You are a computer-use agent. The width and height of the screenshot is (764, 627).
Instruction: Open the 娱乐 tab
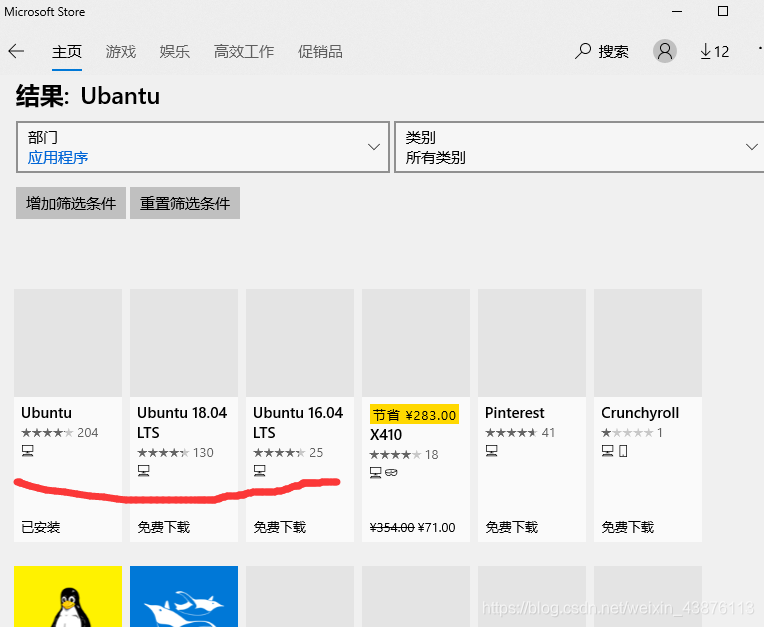174,51
